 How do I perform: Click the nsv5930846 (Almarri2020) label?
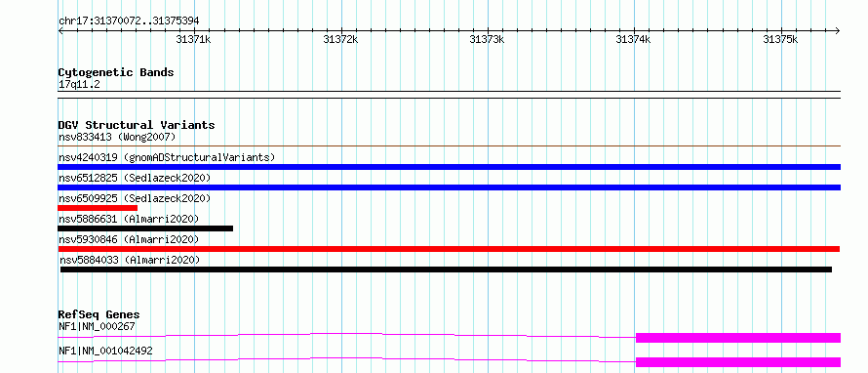tap(129, 239)
